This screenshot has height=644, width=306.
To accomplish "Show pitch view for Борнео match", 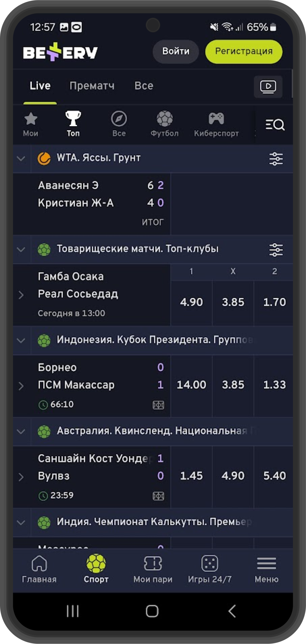I will click(158, 405).
